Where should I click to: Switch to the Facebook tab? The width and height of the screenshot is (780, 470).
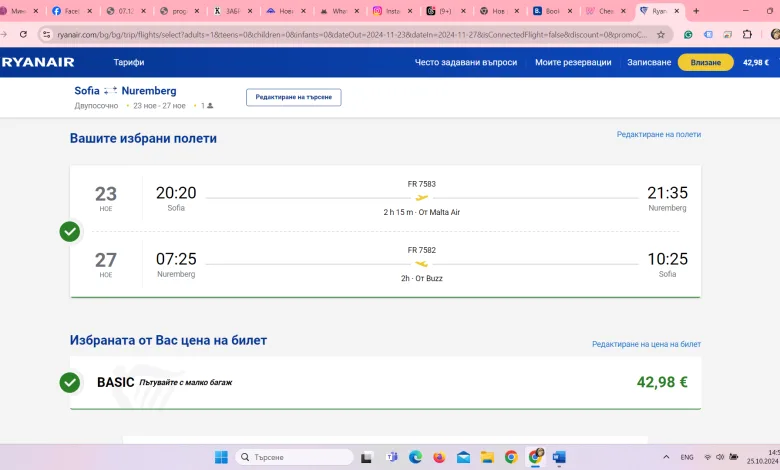click(72, 10)
